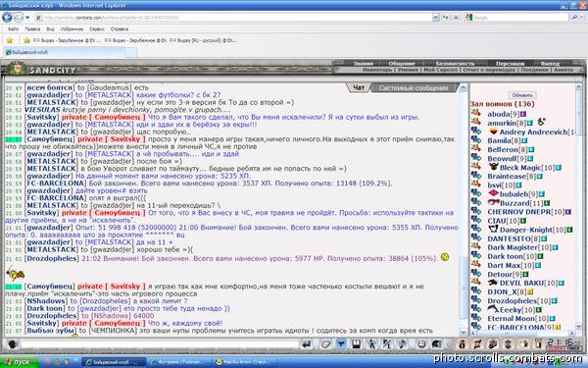Click the chat message input field

(160, 344)
